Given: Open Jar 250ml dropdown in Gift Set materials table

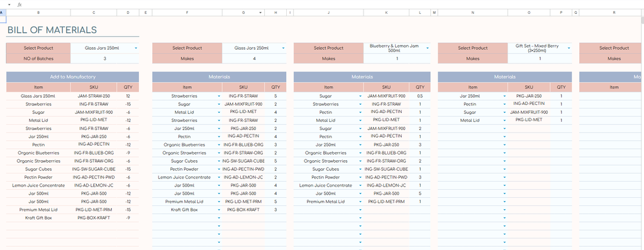Looking at the screenshot, I should click(504, 96).
